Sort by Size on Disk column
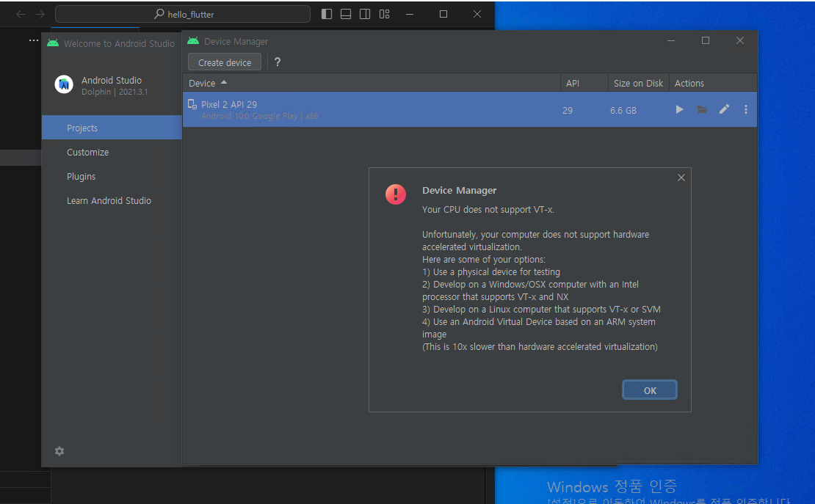The image size is (815, 504). (638, 83)
